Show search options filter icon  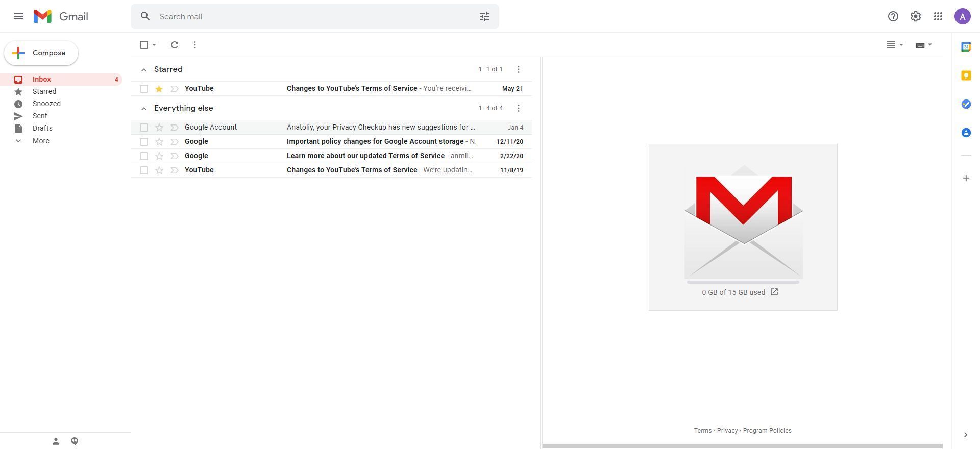click(484, 16)
